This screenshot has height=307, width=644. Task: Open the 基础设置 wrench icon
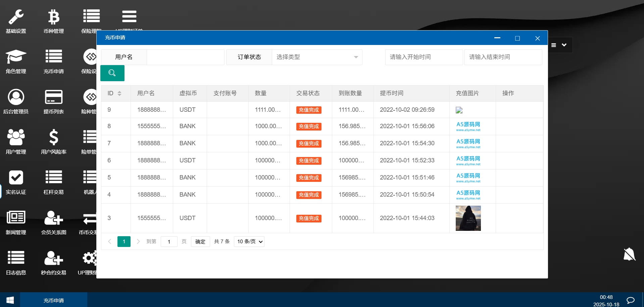point(16,17)
